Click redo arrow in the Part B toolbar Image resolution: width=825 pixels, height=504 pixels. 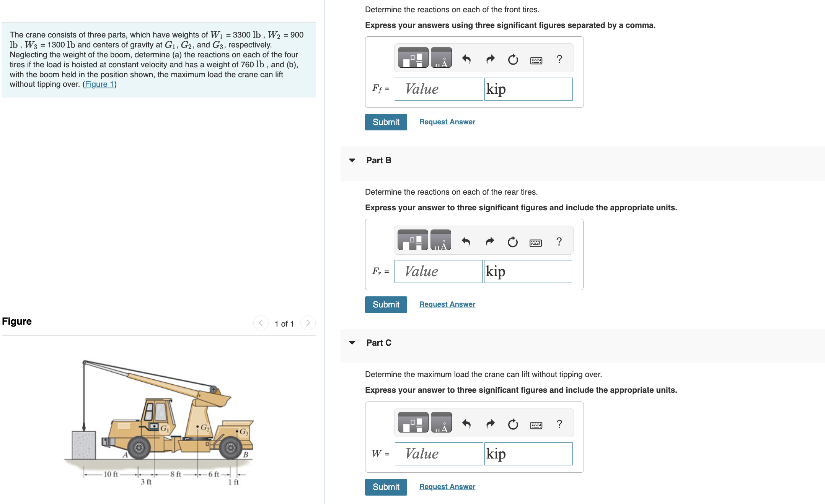[x=490, y=242]
